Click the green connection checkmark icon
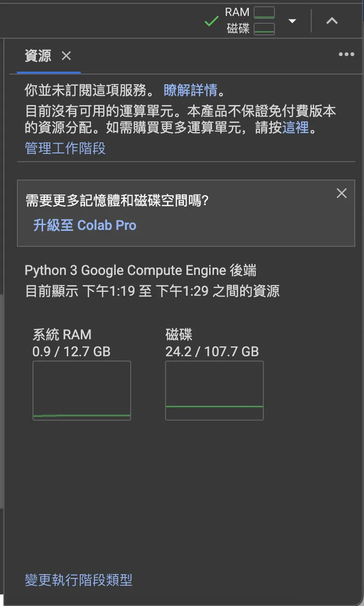 point(212,21)
